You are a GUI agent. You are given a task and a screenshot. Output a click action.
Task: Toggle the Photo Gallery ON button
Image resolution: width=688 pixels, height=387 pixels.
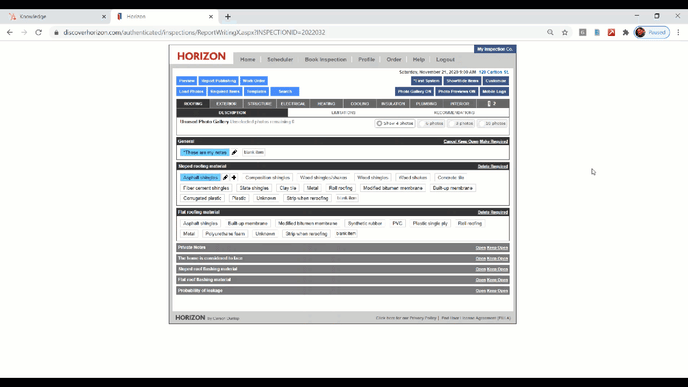[x=415, y=91]
